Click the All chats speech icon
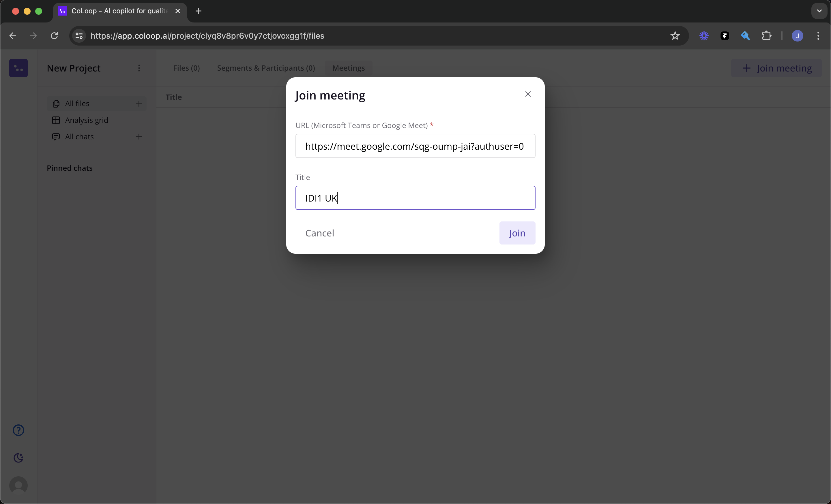 point(56,137)
